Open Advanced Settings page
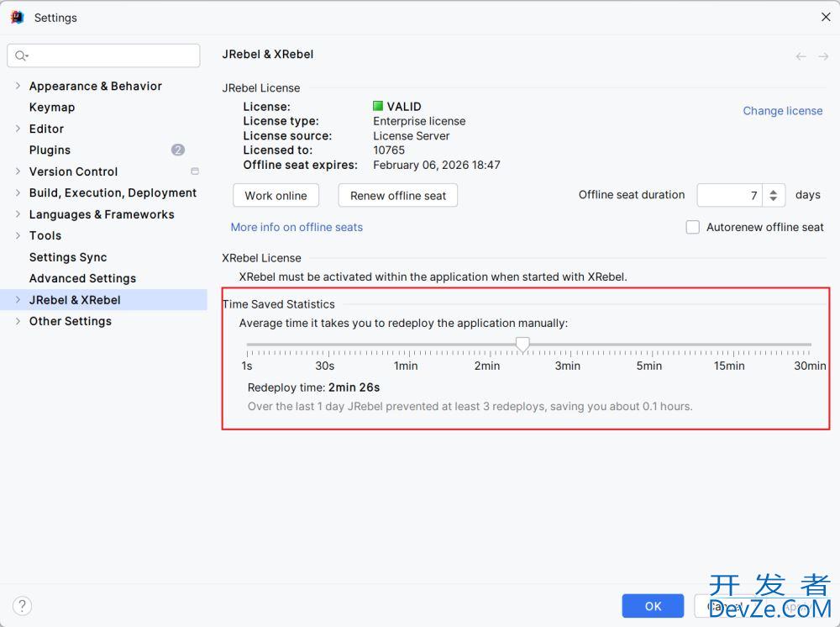 [x=82, y=279]
